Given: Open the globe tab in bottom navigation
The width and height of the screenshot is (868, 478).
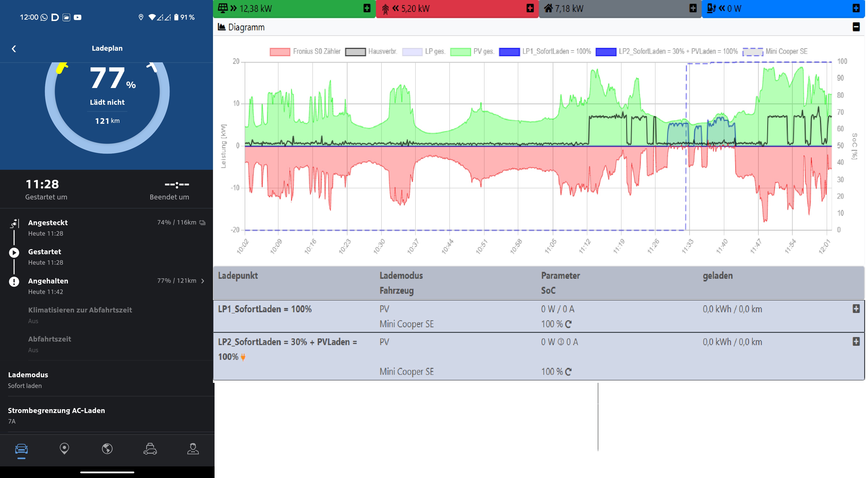Looking at the screenshot, I should coord(107,449).
